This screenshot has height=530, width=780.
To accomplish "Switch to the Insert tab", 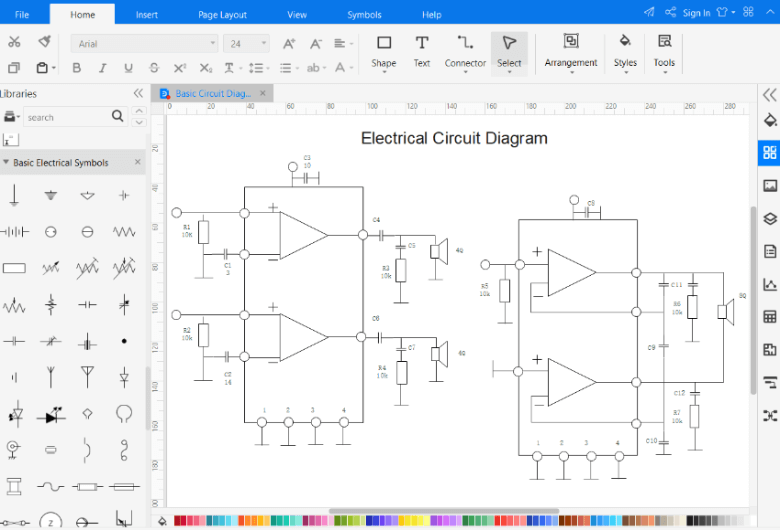I will tap(147, 14).
